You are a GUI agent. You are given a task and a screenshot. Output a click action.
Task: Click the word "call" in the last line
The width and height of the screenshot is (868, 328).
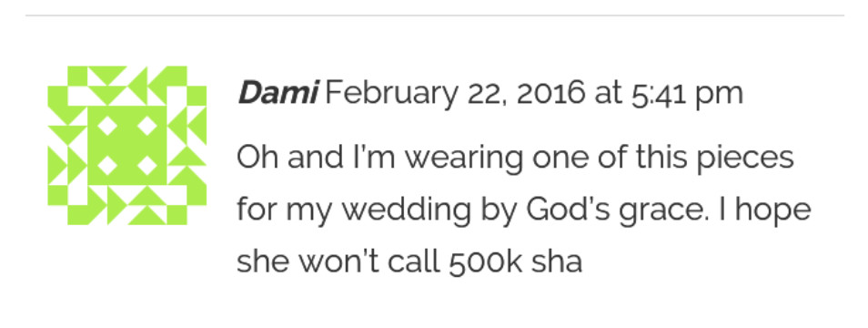point(413,261)
